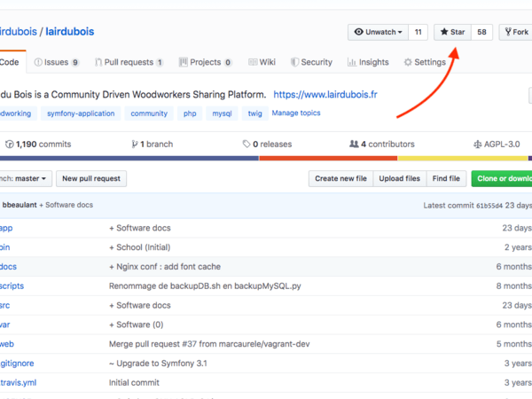532x399 pixels.
Task: Click the Manage topics link
Action: coord(296,113)
